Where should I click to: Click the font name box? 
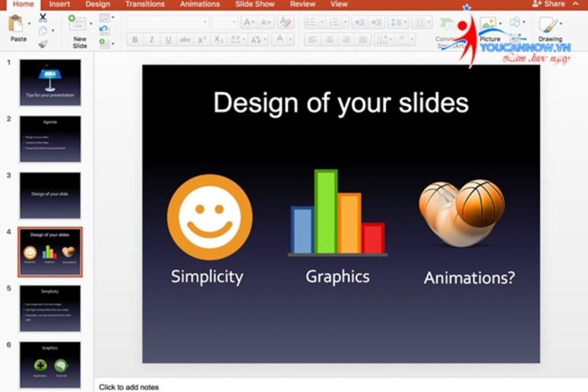[168, 22]
